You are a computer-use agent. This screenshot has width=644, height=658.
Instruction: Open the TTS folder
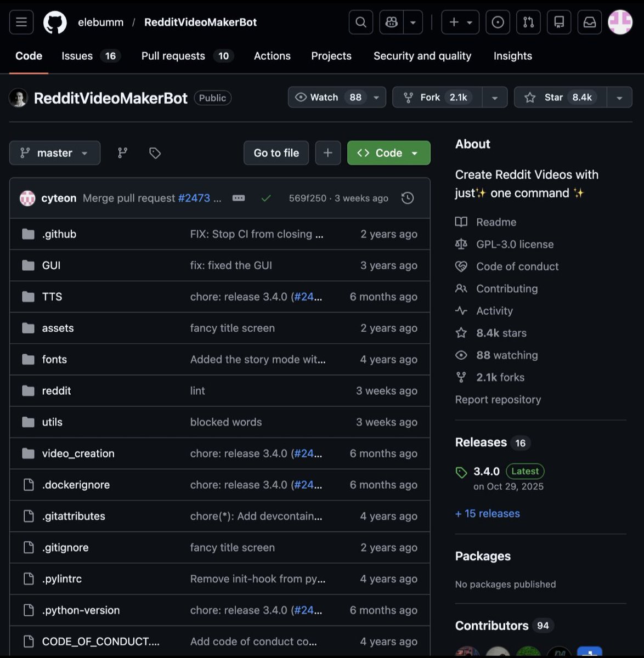click(52, 297)
